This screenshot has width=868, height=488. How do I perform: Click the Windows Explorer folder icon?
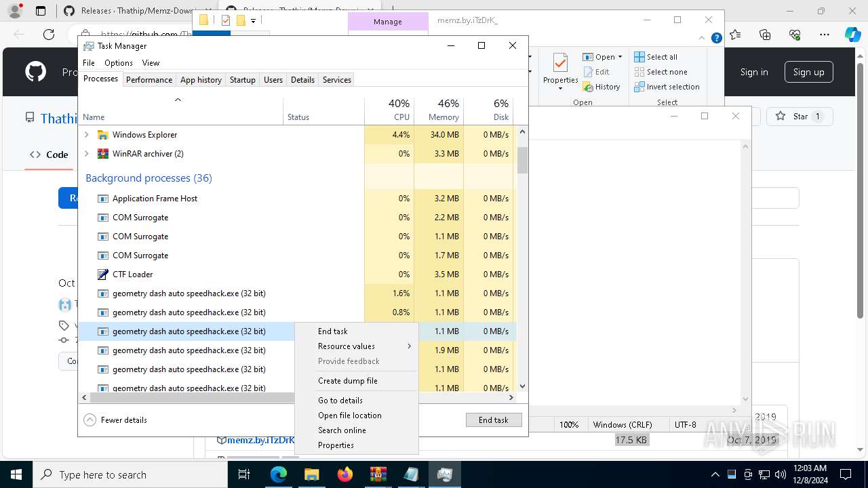(x=103, y=135)
